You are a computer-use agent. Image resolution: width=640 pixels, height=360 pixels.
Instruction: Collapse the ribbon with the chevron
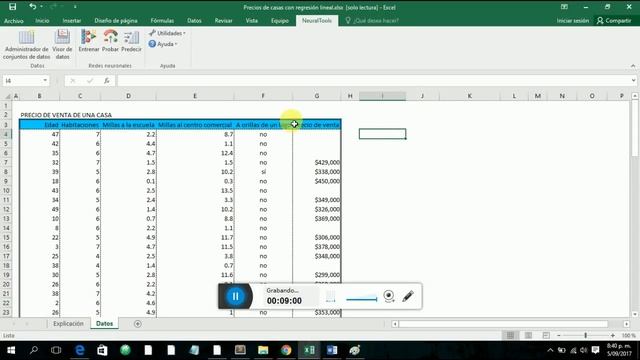633,66
